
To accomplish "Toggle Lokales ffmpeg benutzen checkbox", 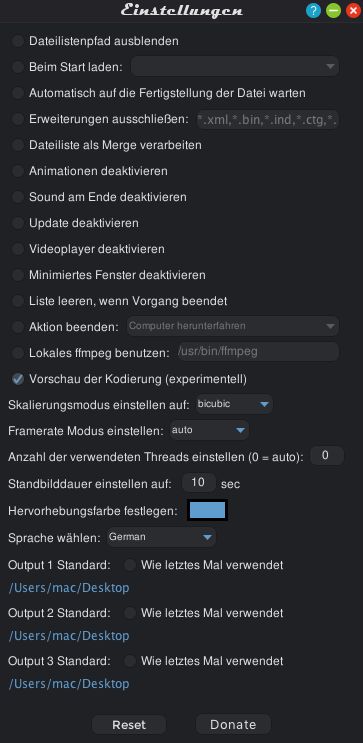I will pyautogui.click(x=18, y=353).
